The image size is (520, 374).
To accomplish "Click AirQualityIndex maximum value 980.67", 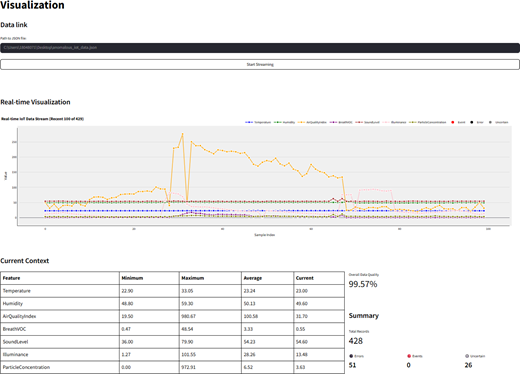I will pos(188,316).
